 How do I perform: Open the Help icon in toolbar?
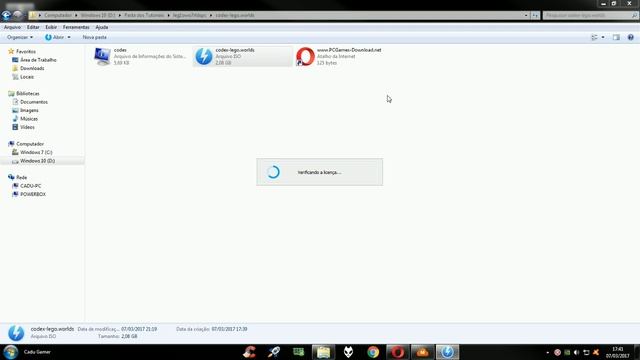pyautogui.click(x=631, y=37)
